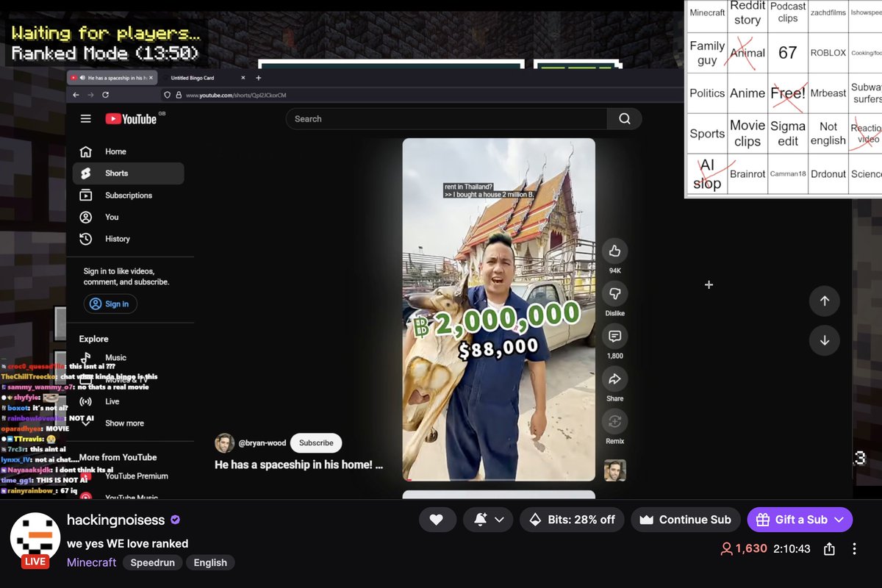Viewport: 882px width, 588px height.
Task: Open You in YouTube sidebar
Action: (x=128, y=217)
